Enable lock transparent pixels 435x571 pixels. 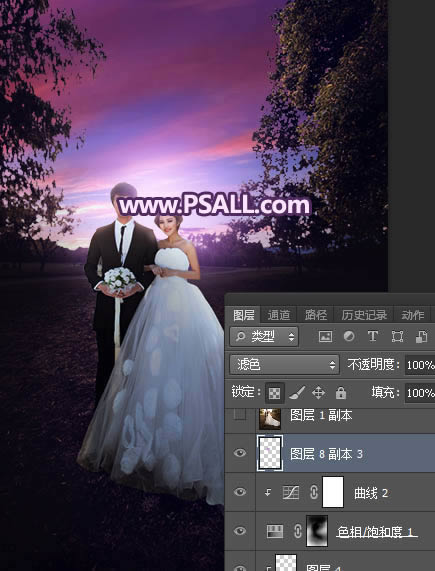pyautogui.click(x=274, y=393)
